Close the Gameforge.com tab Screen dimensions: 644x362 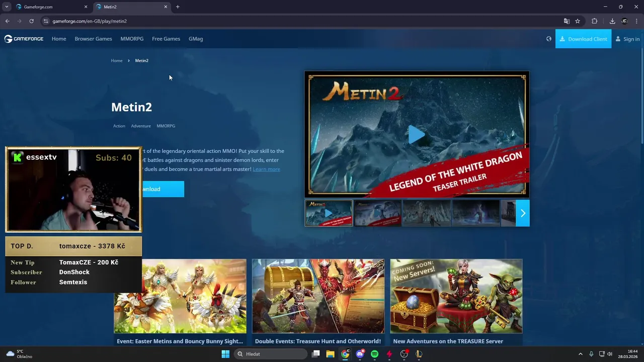(86, 7)
